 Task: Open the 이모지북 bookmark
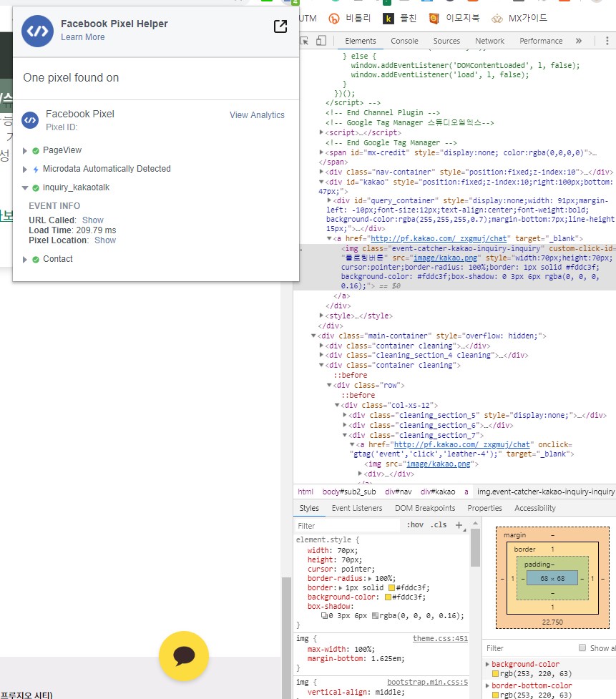(x=454, y=19)
